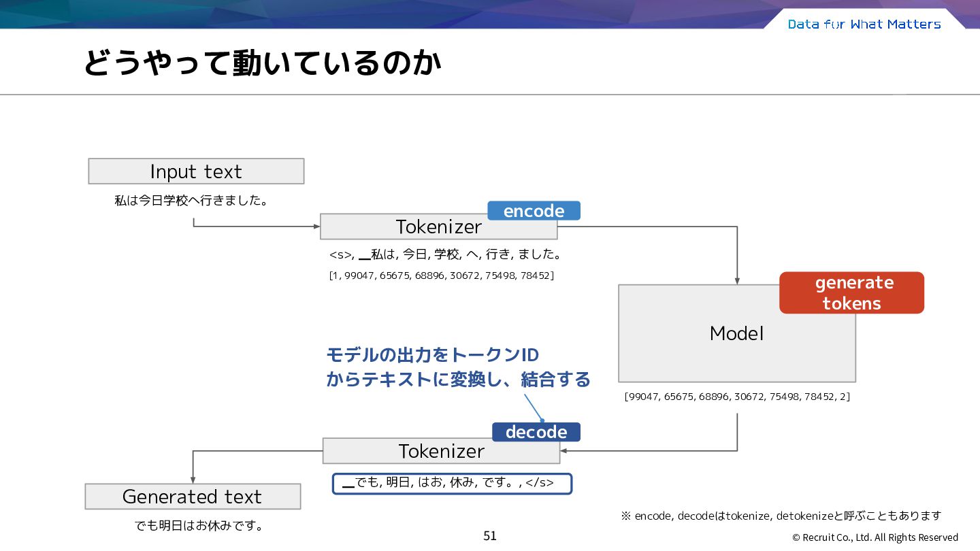Viewport: 980px width, 551px height.
Task: Click the token list starting with <s>
Action: coord(446,255)
